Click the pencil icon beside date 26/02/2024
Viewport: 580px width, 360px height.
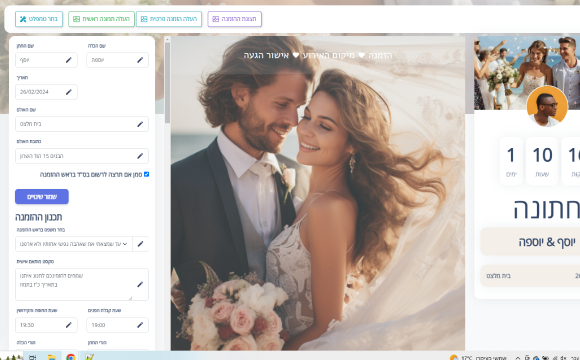(69, 92)
